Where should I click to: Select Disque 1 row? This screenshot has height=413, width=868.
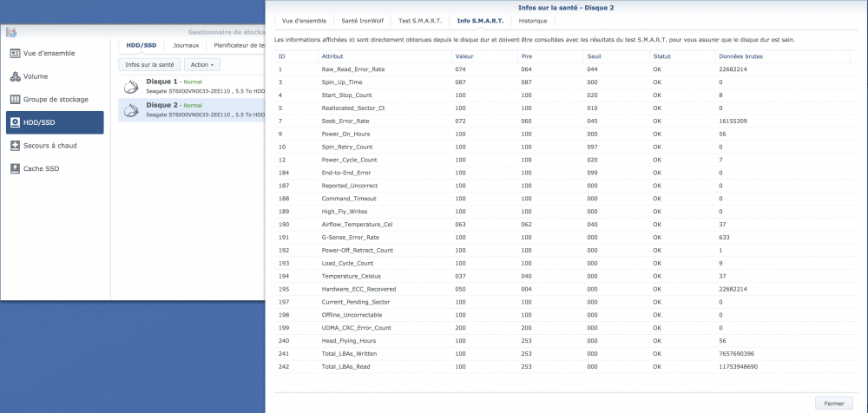(x=192, y=87)
